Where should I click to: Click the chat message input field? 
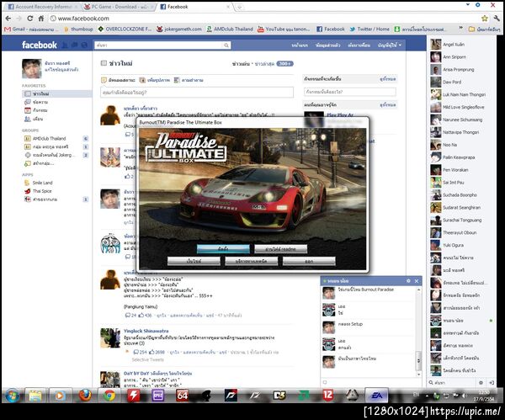point(370,382)
